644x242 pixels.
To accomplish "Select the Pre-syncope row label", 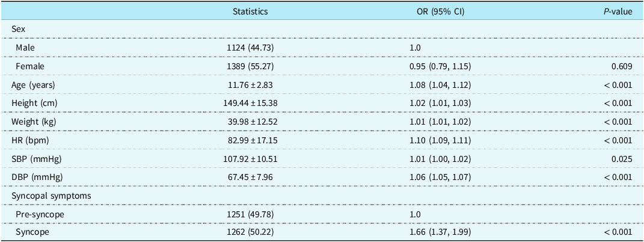I will (x=40, y=215).
